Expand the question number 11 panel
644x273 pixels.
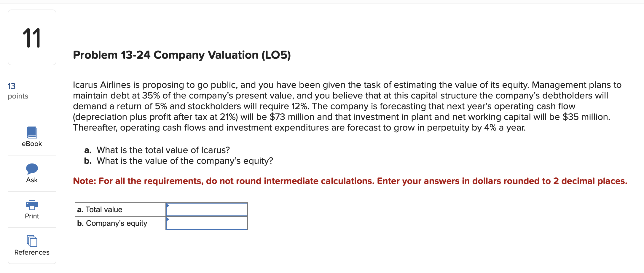coord(32,37)
